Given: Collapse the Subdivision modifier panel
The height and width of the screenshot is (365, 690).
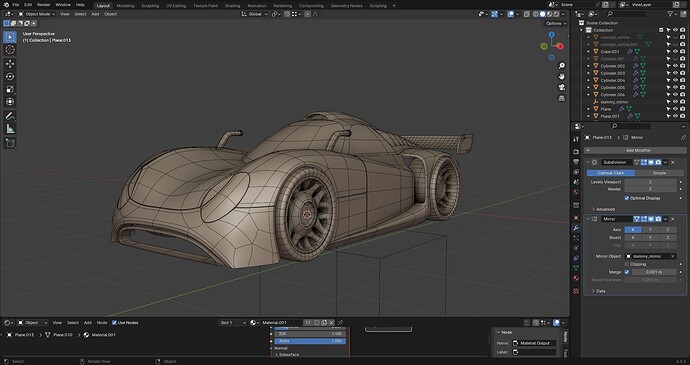Looking at the screenshot, I should coord(588,162).
